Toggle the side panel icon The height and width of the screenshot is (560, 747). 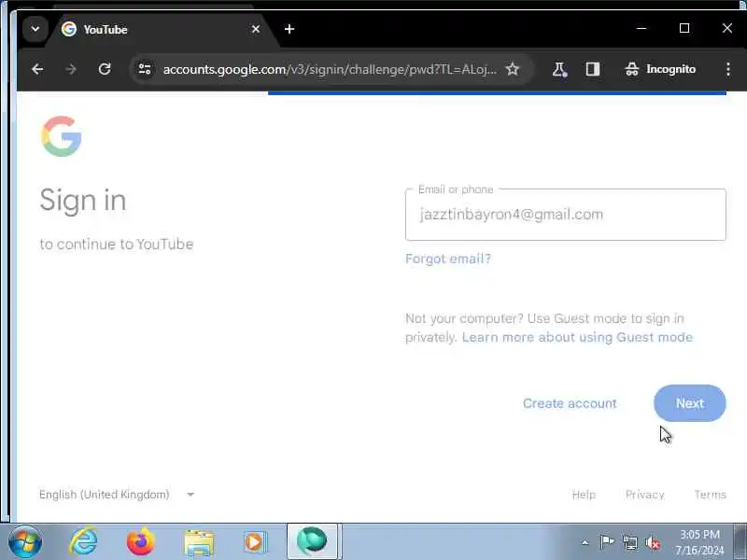coord(593,69)
